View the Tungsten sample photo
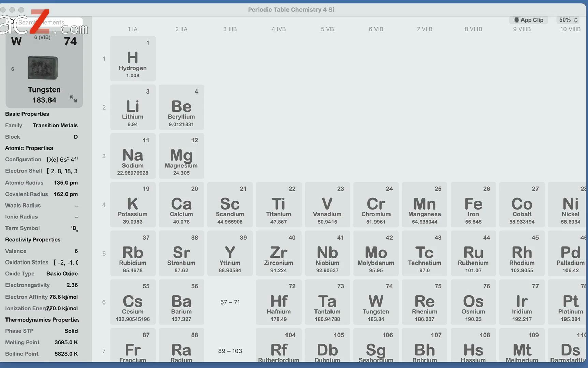This screenshot has width=588, height=368. click(x=42, y=67)
